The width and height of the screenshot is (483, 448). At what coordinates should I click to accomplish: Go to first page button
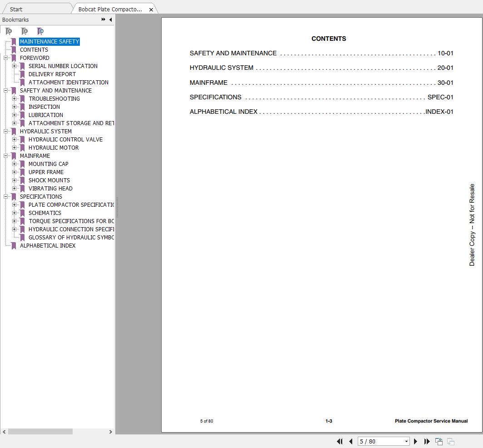340,441
